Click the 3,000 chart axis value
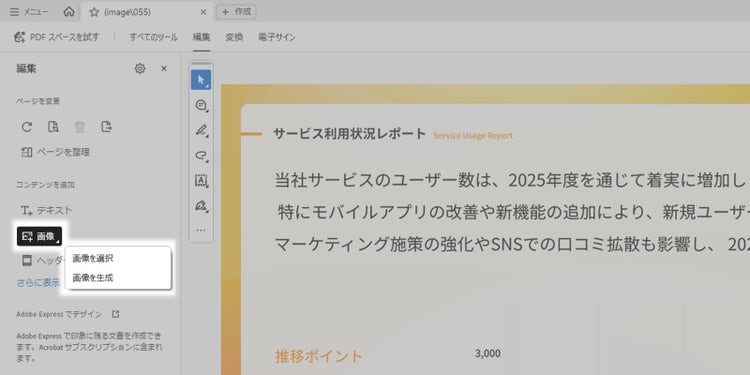Viewport: 750px width, 375px height. point(488,353)
